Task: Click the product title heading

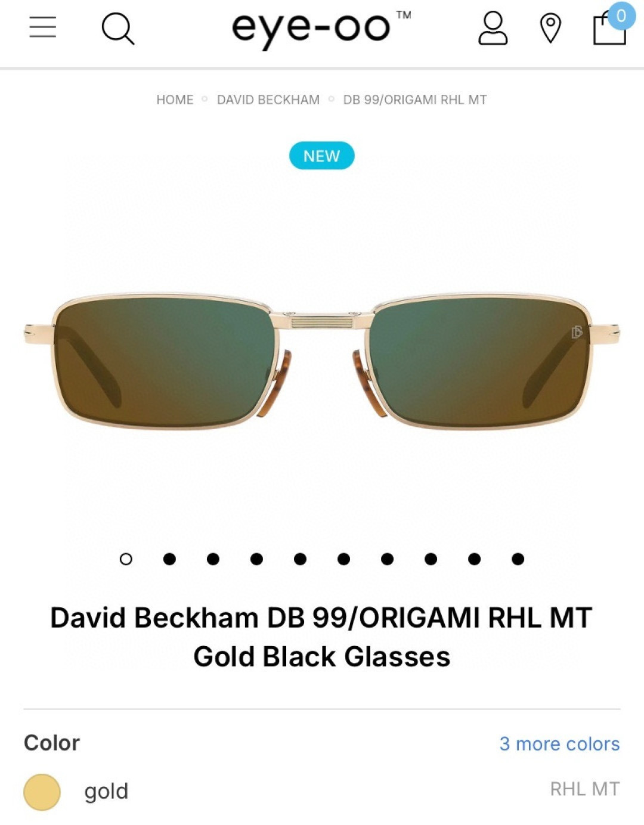Action: (321, 637)
